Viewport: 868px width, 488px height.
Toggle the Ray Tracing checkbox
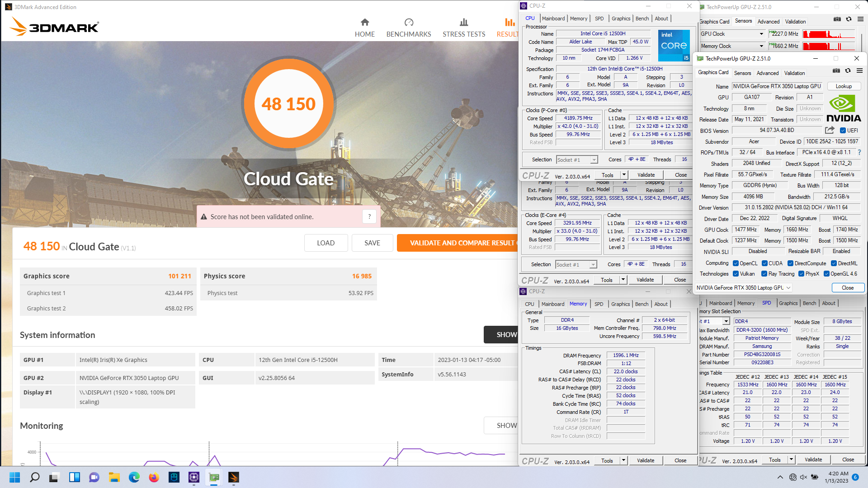[764, 274]
